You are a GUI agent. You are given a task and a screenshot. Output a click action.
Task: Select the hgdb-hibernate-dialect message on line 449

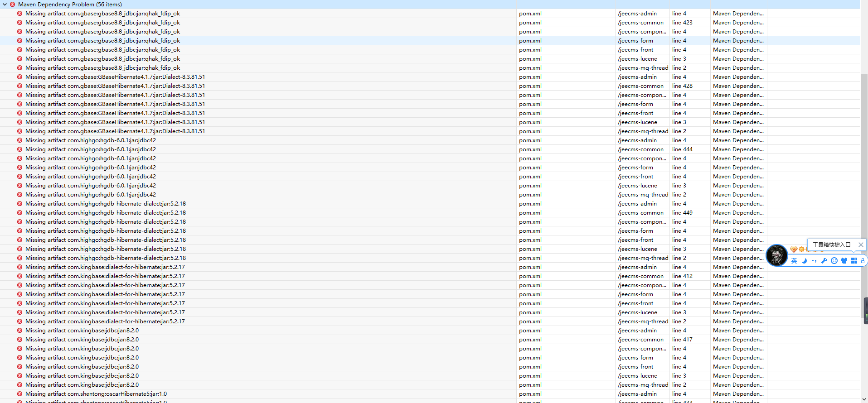click(x=106, y=213)
